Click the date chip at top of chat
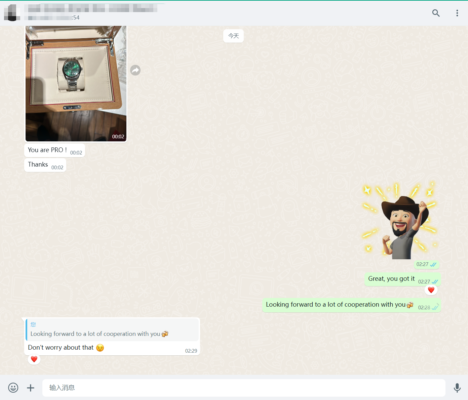Image resolution: width=468 pixels, height=400 pixels. click(x=233, y=36)
